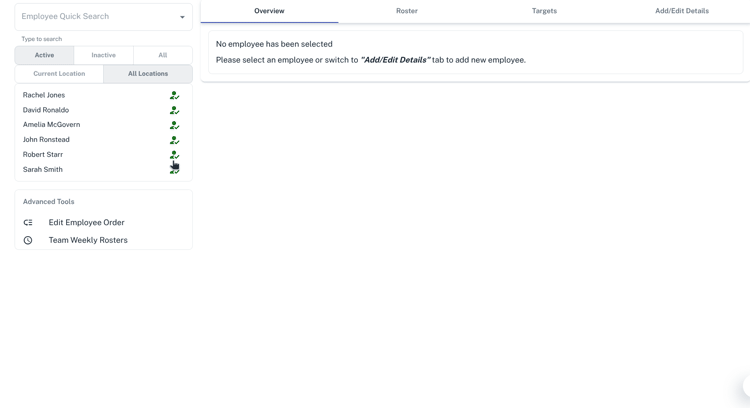Filter employees by Active status
The image size is (750, 408).
pyautogui.click(x=44, y=55)
